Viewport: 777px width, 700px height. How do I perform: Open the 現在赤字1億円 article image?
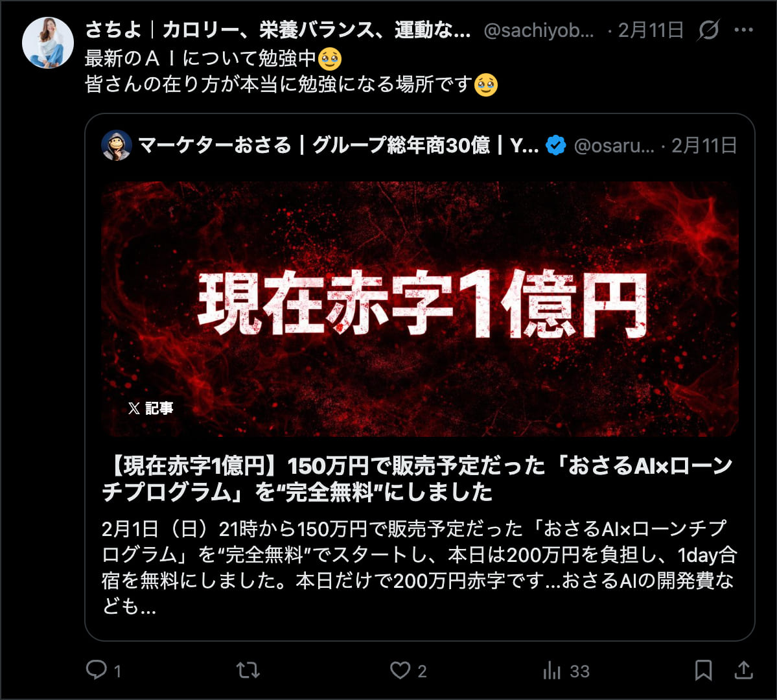tap(420, 309)
